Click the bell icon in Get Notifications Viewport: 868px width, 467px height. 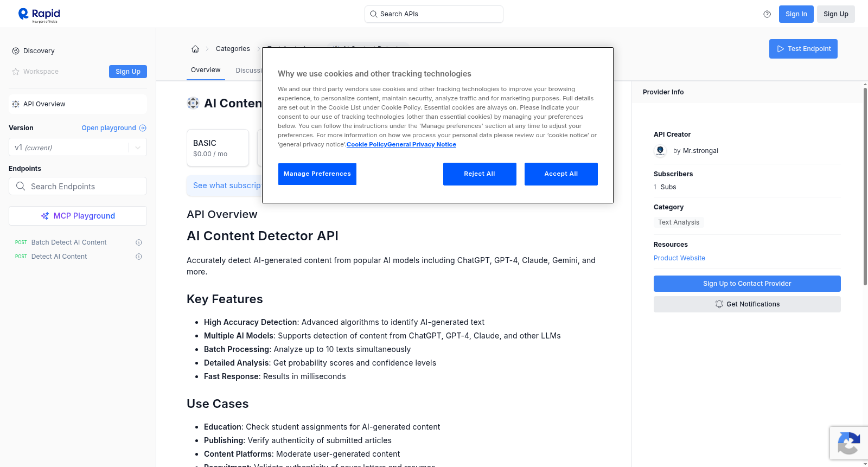(719, 304)
